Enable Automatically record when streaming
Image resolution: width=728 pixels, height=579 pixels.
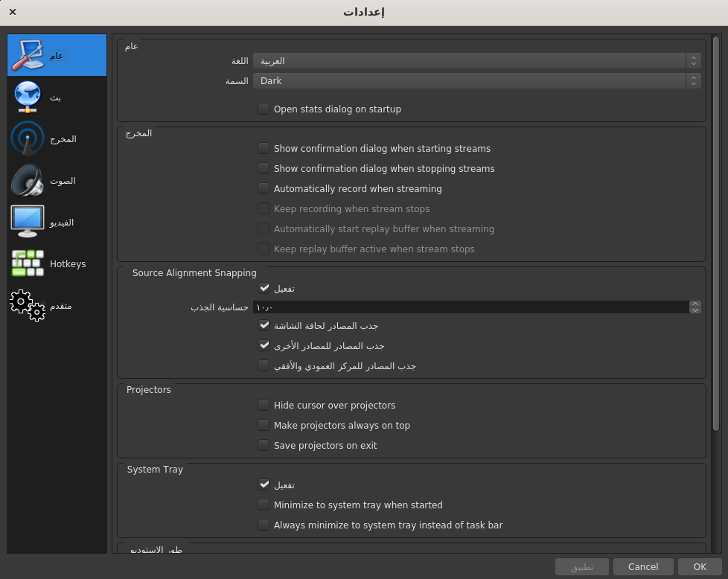point(264,188)
